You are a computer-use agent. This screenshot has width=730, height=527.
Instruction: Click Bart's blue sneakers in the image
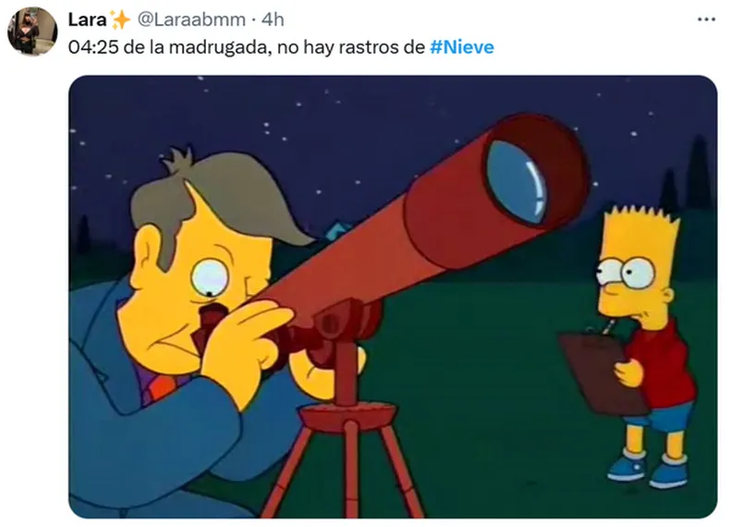pyautogui.click(x=647, y=469)
